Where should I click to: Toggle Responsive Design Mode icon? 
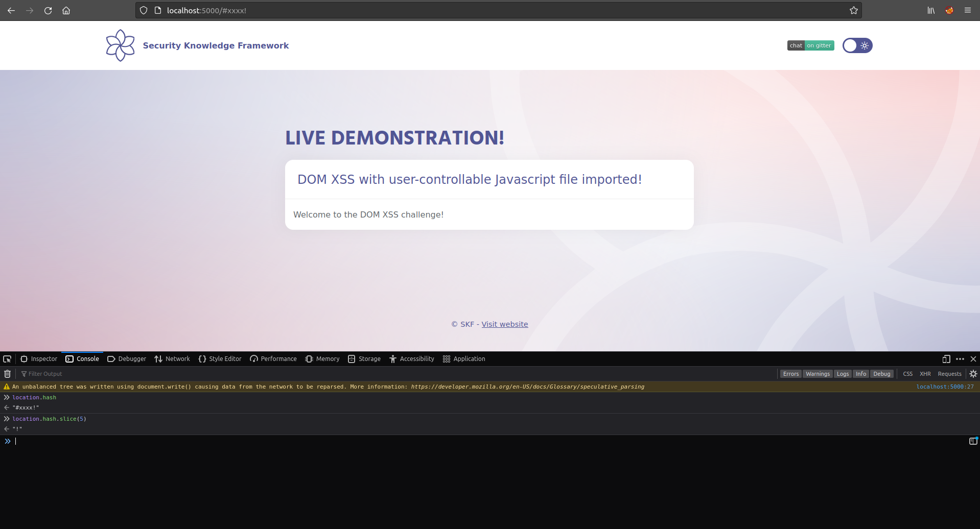pos(946,359)
